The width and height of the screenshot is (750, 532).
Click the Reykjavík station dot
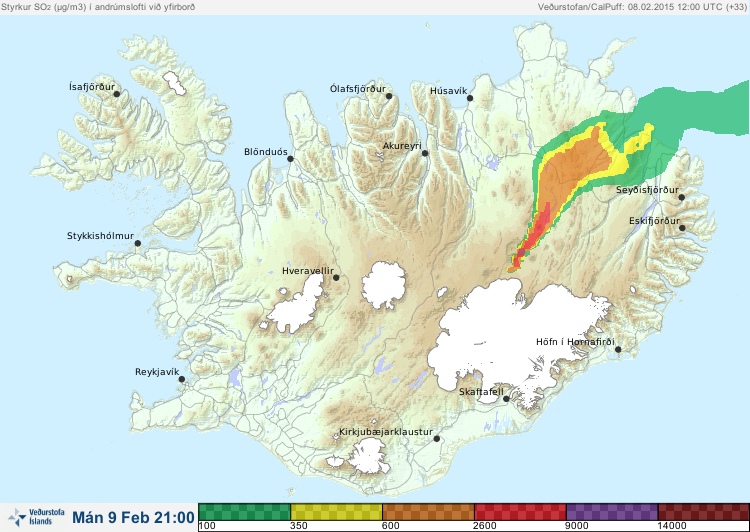pyautogui.click(x=182, y=379)
